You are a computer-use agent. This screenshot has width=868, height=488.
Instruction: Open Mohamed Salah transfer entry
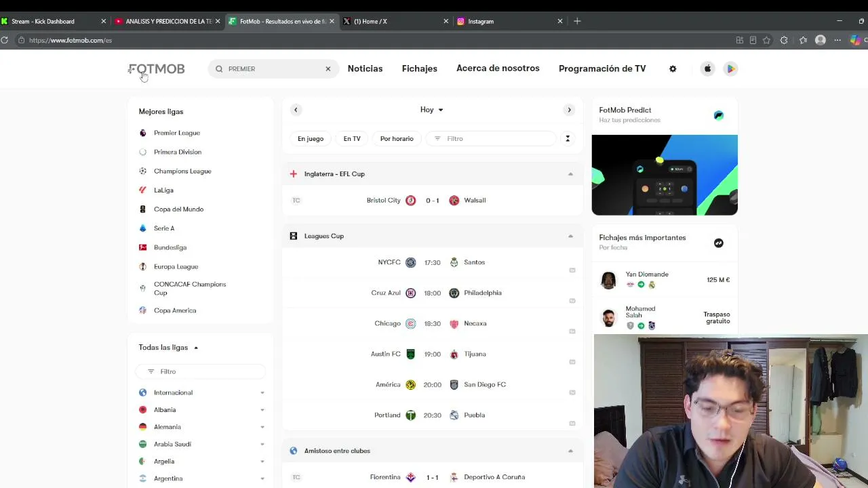pos(665,317)
